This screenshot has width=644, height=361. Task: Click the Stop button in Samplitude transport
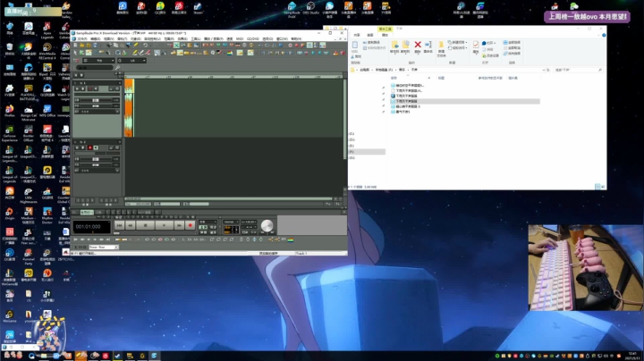[146, 225]
